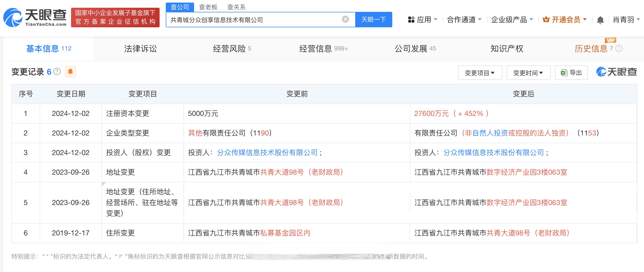
Task: Switch to the 法律诉讼 tab
Action: pyautogui.click(x=141, y=48)
